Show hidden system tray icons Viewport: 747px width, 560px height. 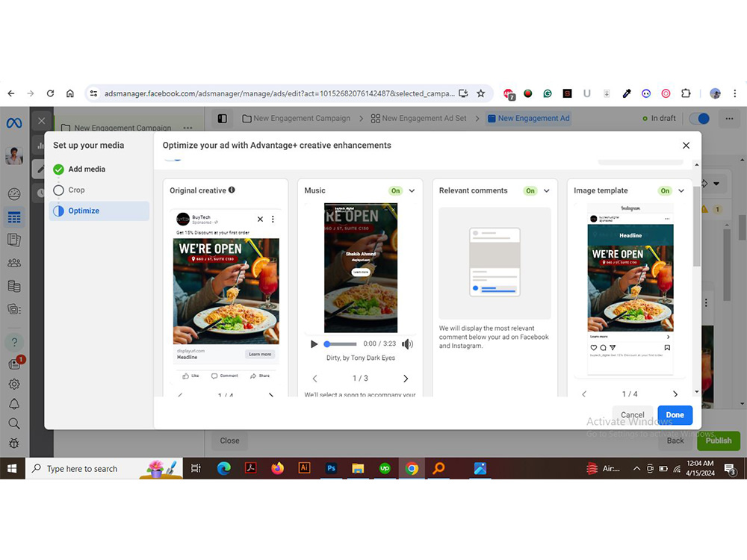tap(636, 469)
